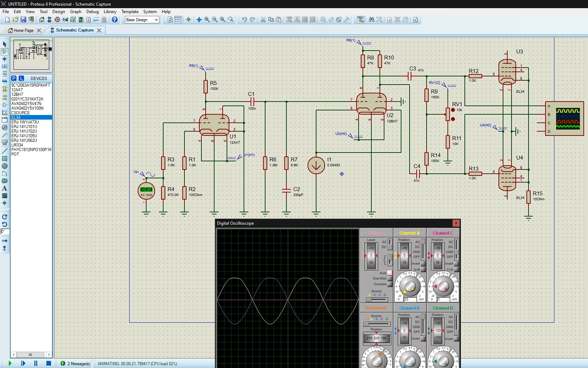Open PCB Layout module icon

(x=57, y=20)
